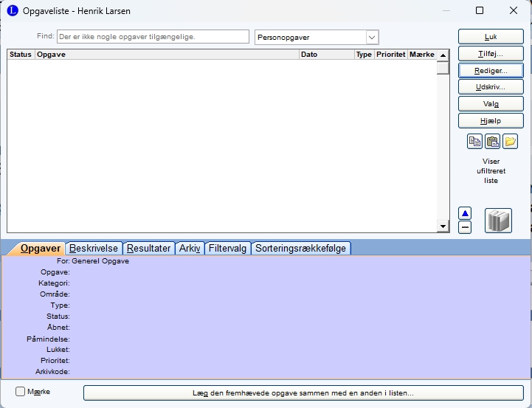
Task: Click the app logo in the title bar
Action: (x=12, y=11)
